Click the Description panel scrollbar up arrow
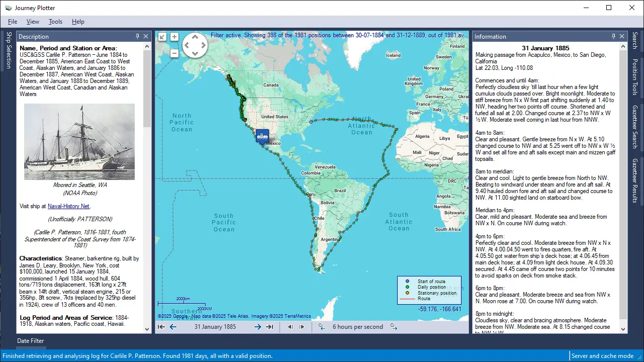Viewport: 644px width, 362px height. [147, 46]
